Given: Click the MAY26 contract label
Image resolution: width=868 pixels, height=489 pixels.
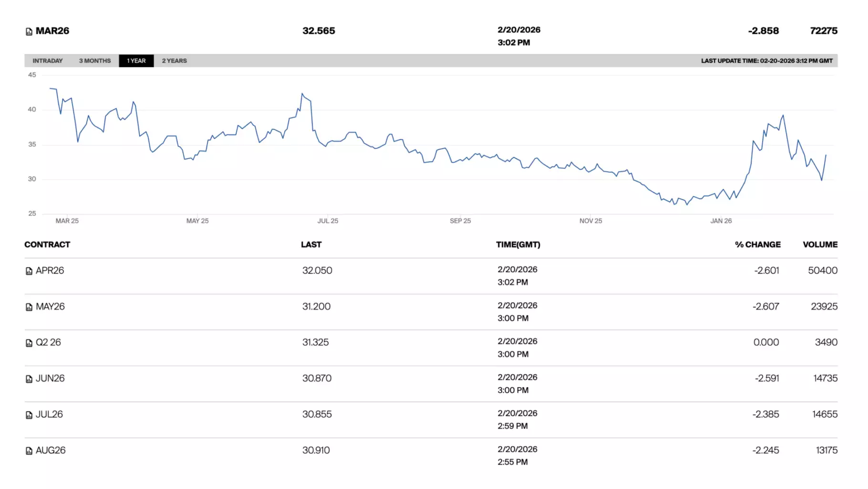Looking at the screenshot, I should tap(51, 306).
